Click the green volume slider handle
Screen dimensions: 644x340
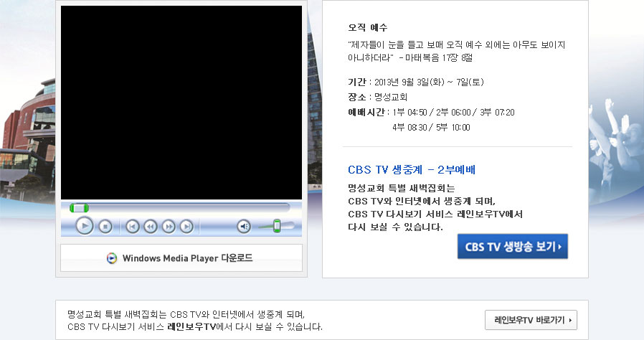277,226
